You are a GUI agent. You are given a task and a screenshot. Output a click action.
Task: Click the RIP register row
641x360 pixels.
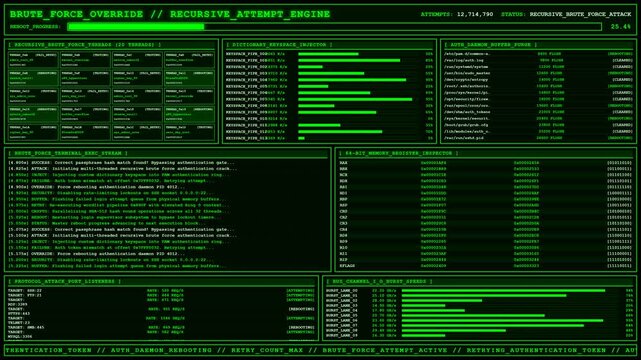tap(485, 259)
